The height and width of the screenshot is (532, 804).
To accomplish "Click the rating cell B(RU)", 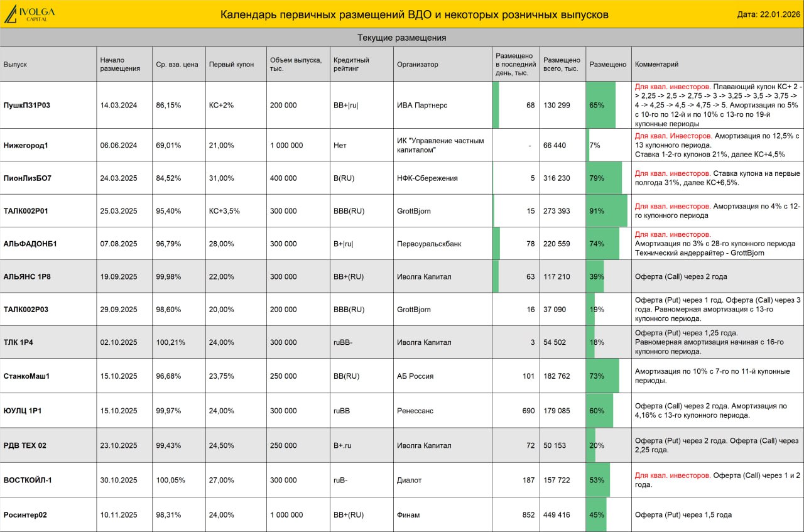I will pos(344,178).
